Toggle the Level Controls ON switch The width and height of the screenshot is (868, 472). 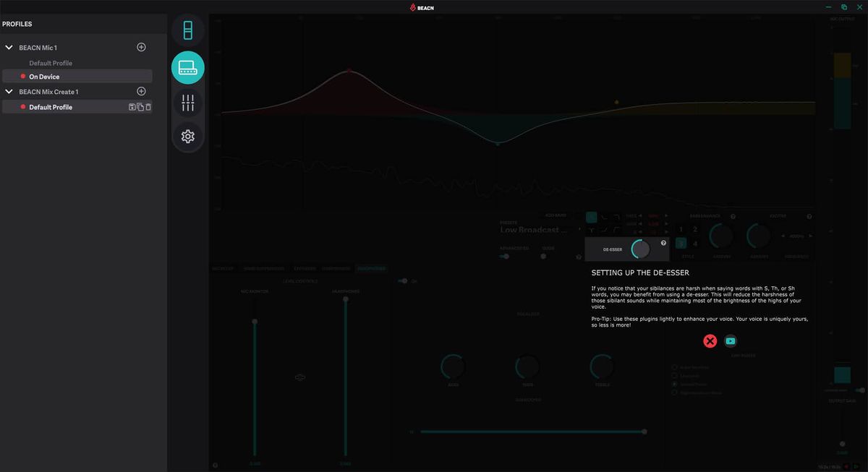404,280
